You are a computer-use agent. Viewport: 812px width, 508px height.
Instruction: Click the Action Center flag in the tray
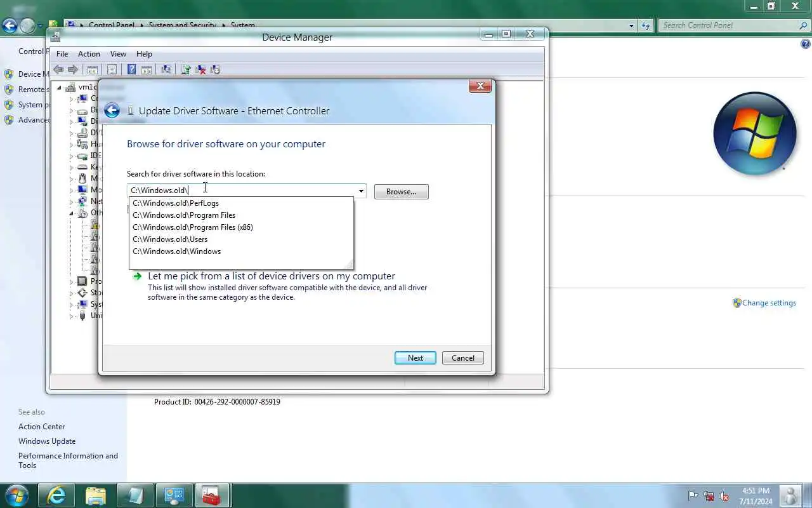[x=693, y=496]
